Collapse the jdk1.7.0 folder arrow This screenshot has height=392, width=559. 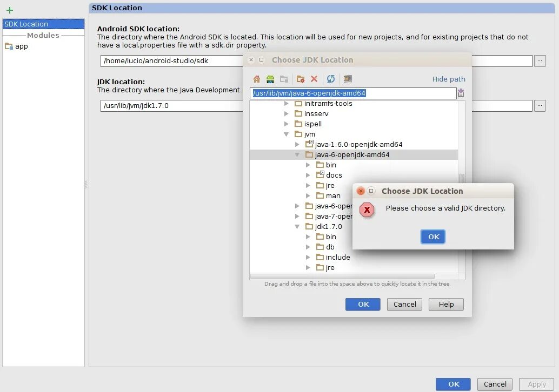[297, 226]
